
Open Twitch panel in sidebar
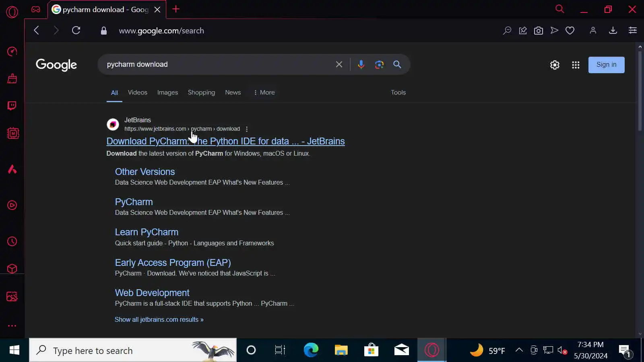(12, 105)
